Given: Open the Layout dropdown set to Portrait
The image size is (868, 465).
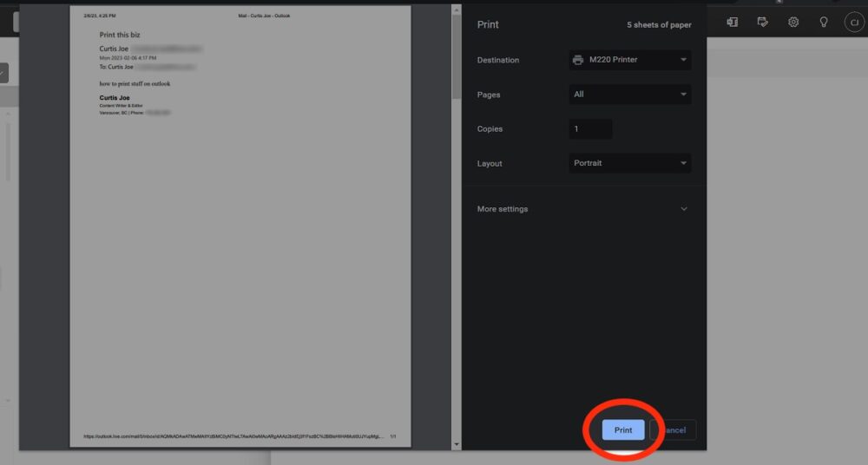Looking at the screenshot, I should click(630, 163).
